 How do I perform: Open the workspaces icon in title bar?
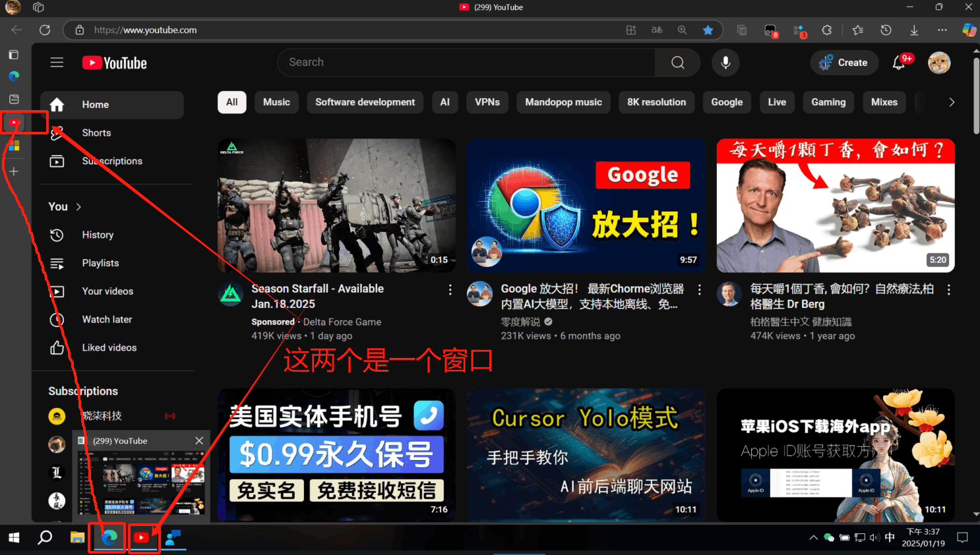pyautogui.click(x=38, y=7)
